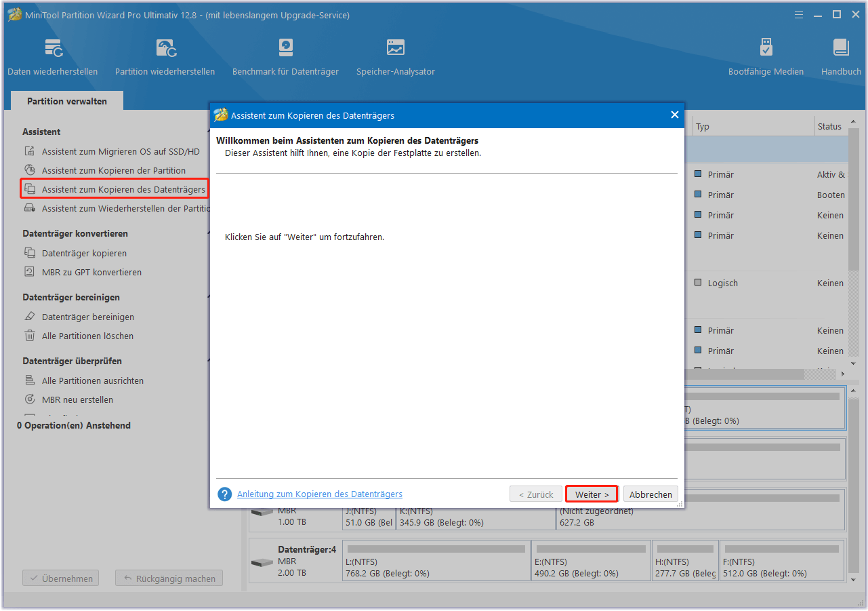
Task: Select E:(NTFS) 490.2 GB partition
Action: [591, 560]
